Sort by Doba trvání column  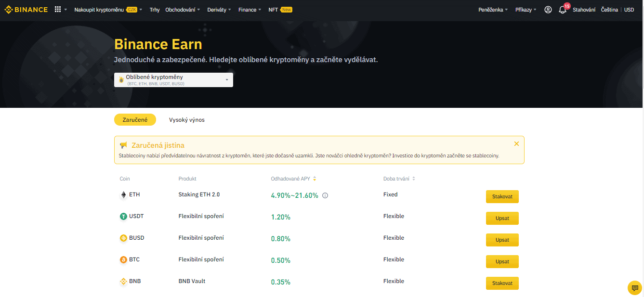click(413, 179)
